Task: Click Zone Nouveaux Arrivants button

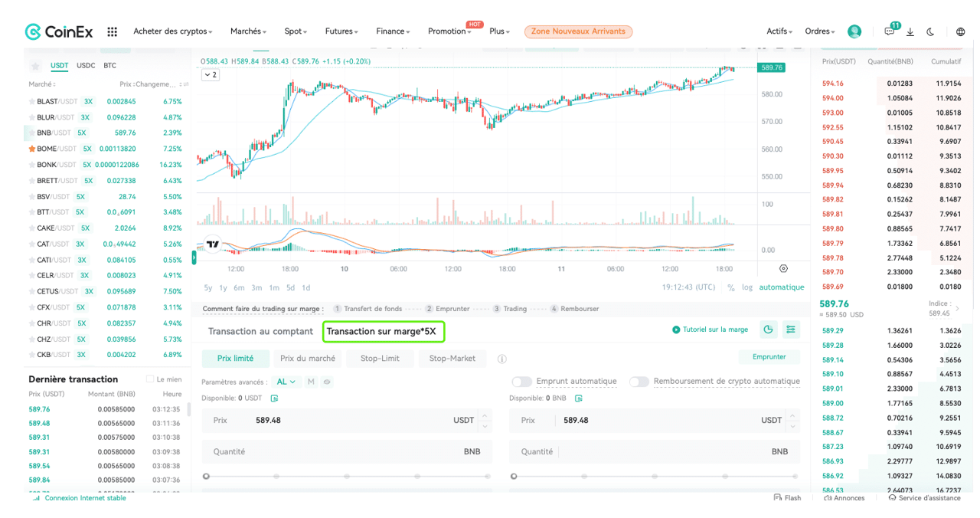Action: point(578,31)
